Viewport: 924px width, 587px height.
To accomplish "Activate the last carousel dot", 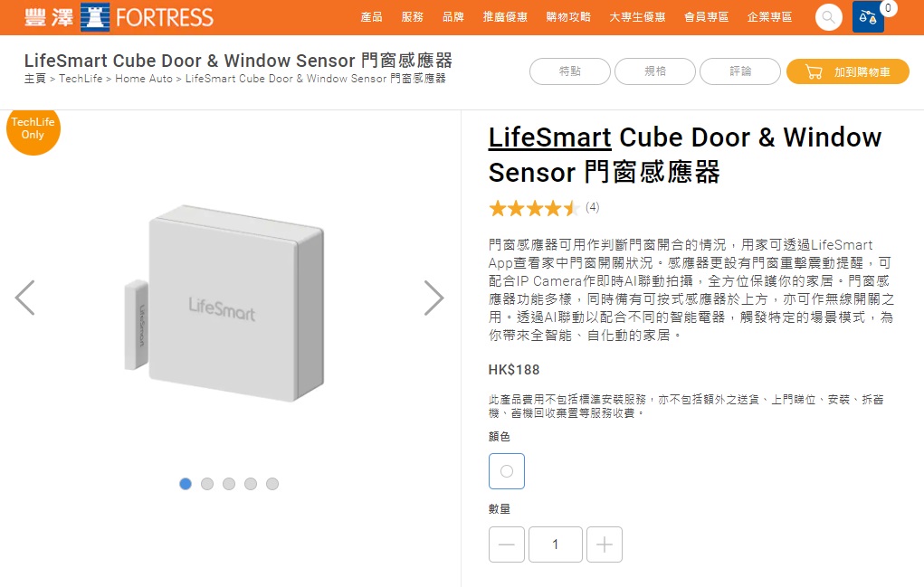I will coord(272,484).
